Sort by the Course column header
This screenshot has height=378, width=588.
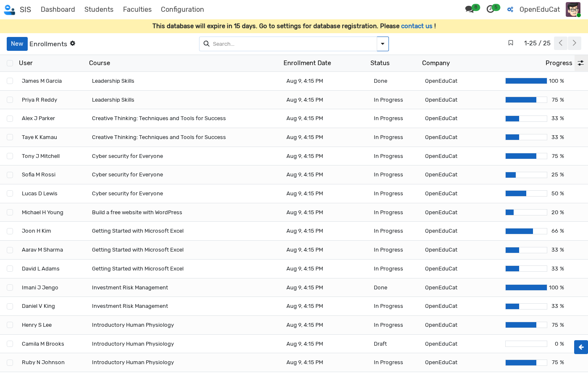click(x=100, y=63)
